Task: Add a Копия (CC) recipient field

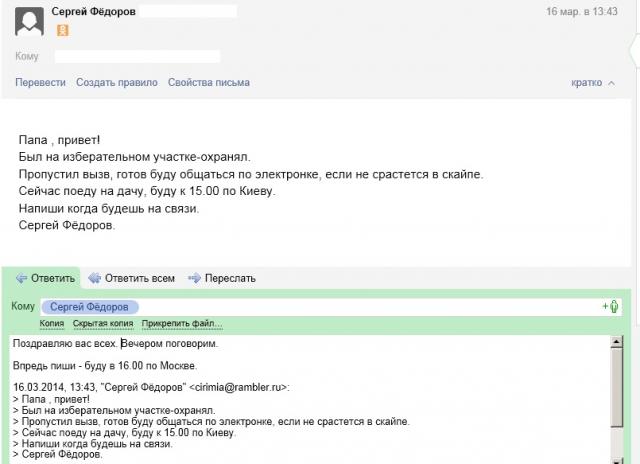Action: 52,324
